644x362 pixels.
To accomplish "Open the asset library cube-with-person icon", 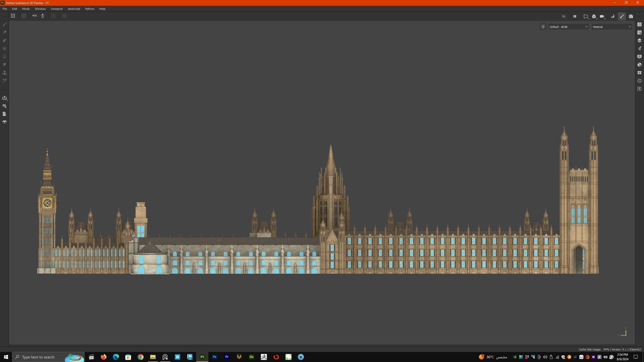I will [4, 106].
